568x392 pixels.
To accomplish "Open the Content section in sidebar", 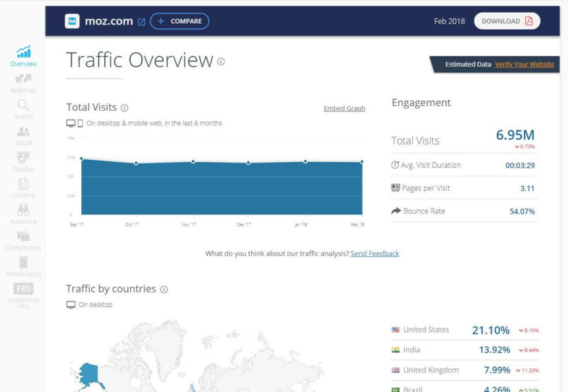I will pos(23,188).
